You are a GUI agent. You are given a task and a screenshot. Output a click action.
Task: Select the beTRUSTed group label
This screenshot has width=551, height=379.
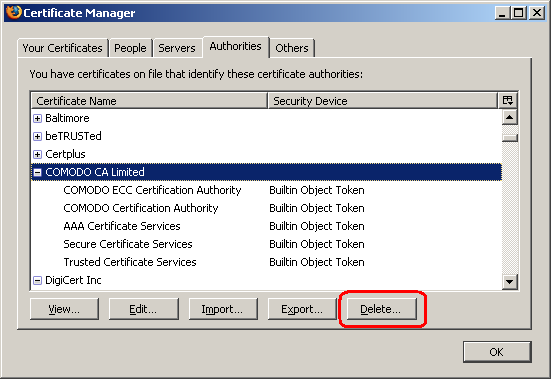pyautogui.click(x=73, y=136)
